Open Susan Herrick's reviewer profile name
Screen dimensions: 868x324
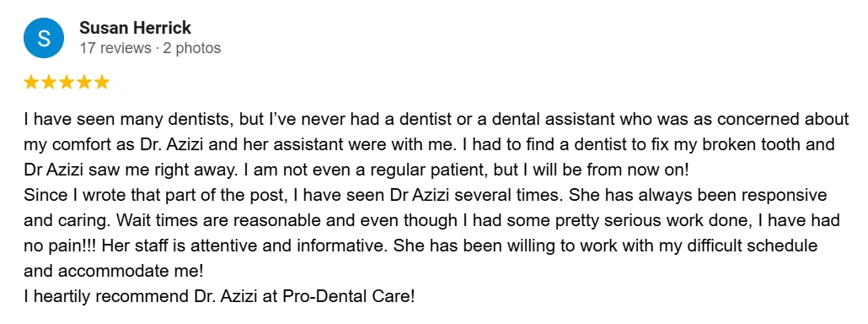pyautogui.click(x=135, y=27)
